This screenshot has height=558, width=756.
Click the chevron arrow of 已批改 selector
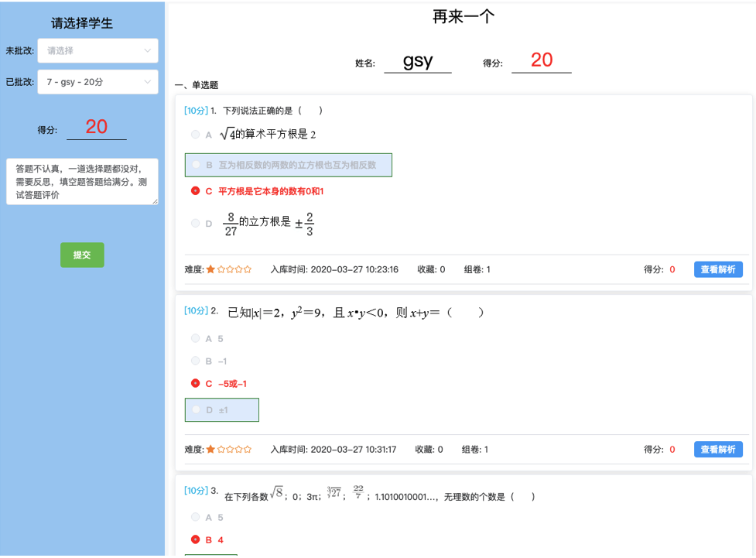(148, 82)
